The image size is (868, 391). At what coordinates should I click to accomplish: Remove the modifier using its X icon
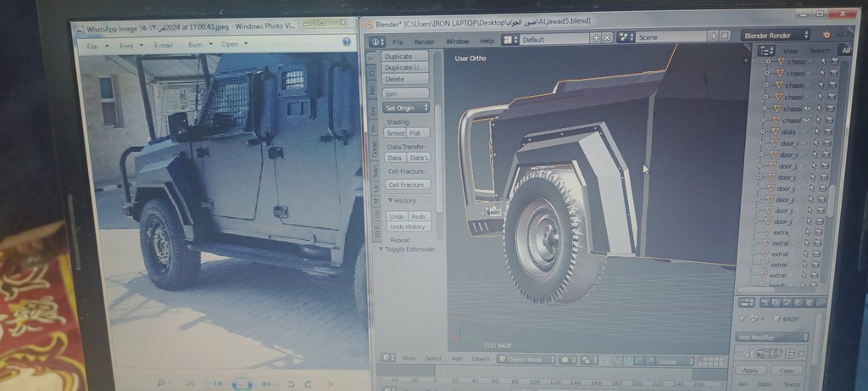tap(801, 353)
